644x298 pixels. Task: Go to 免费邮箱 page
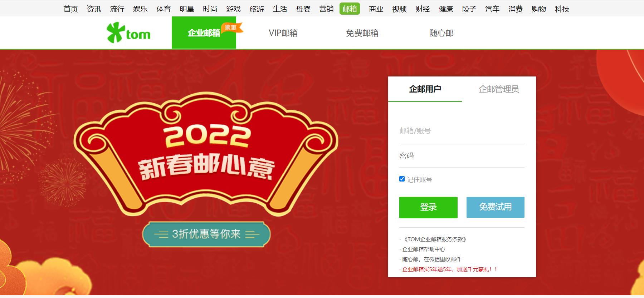pos(362,33)
